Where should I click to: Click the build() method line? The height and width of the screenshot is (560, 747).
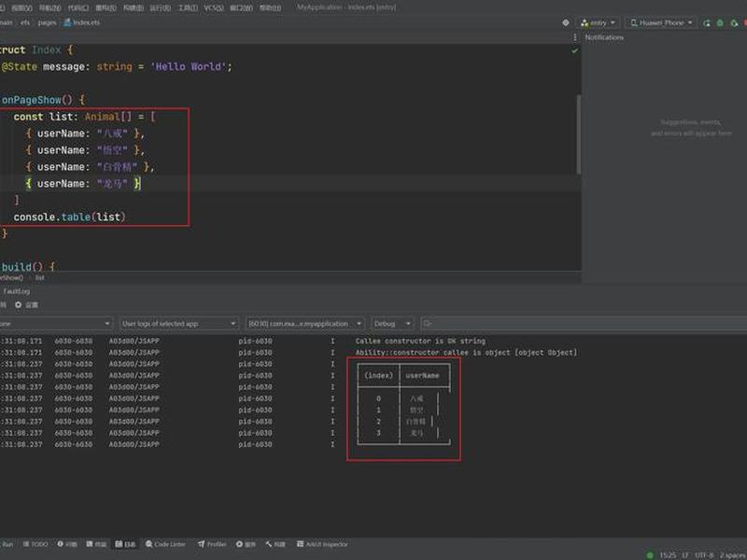pos(29,267)
